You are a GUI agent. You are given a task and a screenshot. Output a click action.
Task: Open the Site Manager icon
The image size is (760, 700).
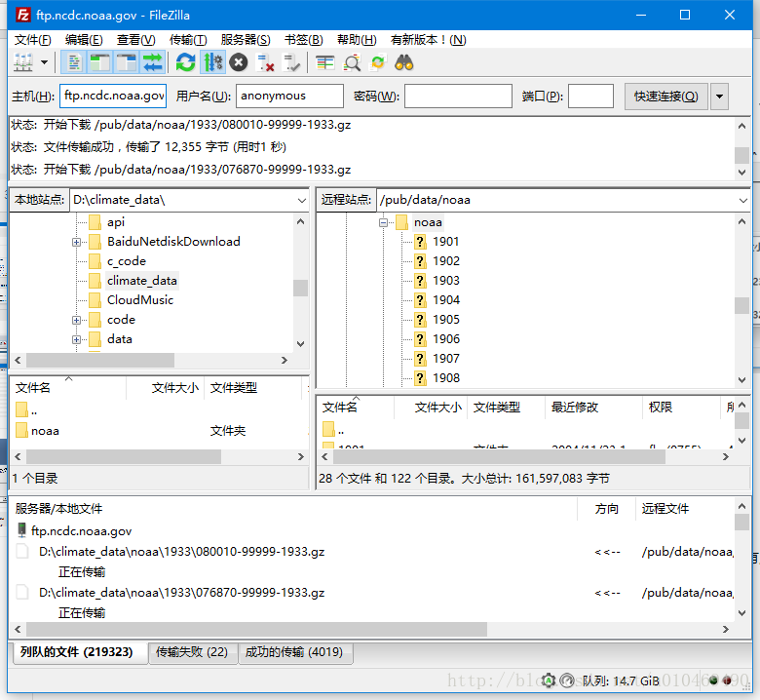click(22, 62)
